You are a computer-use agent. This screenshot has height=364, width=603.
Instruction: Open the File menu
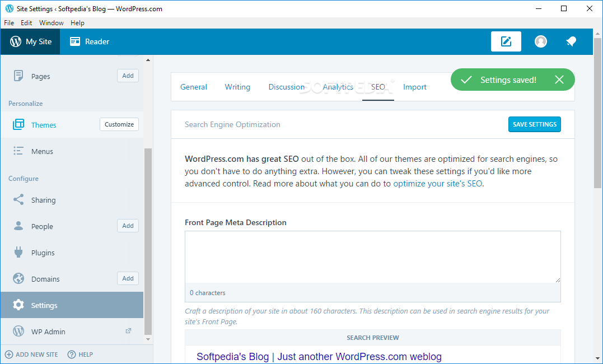pos(9,23)
